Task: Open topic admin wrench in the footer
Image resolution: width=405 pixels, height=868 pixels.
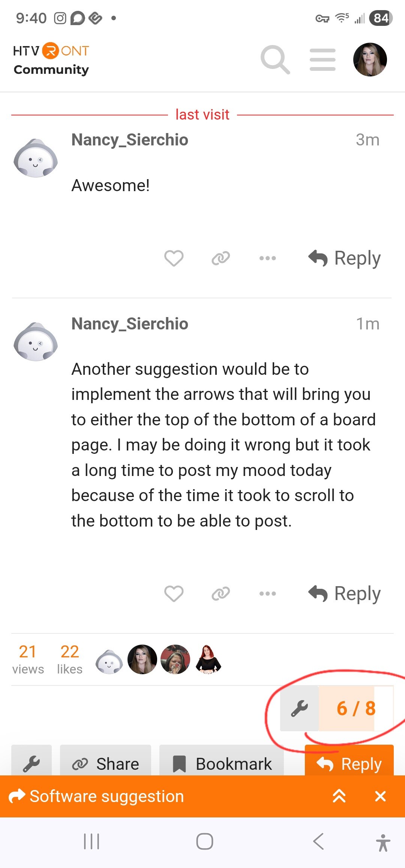Action: tap(31, 763)
